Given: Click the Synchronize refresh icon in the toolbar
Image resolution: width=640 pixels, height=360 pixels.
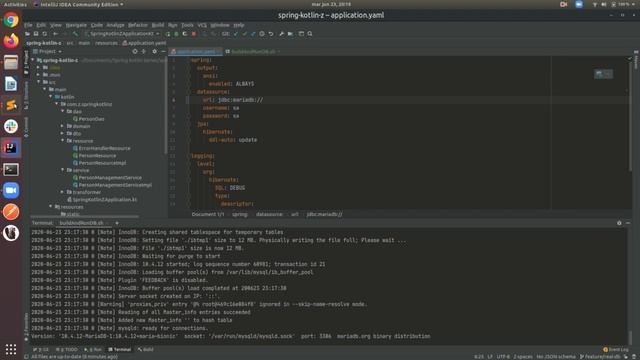Looking at the screenshot, I should (x=44, y=34).
